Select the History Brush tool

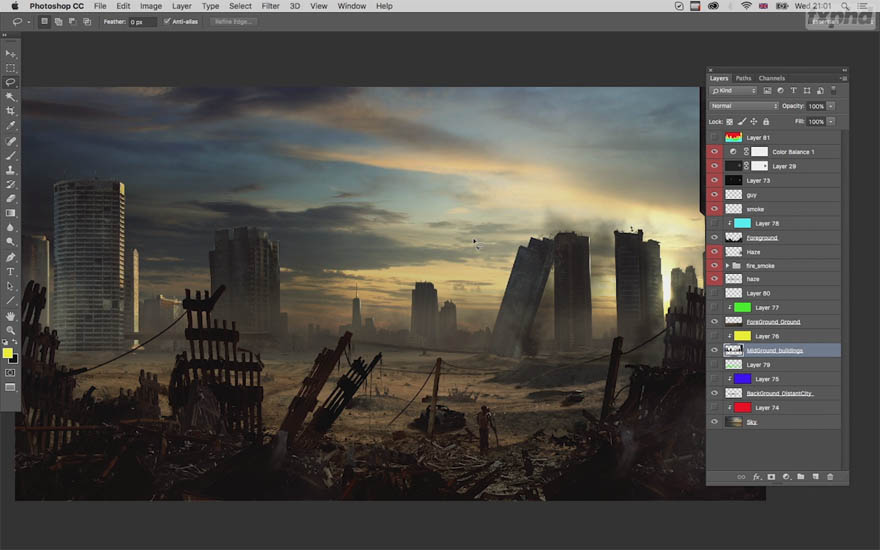click(10, 184)
